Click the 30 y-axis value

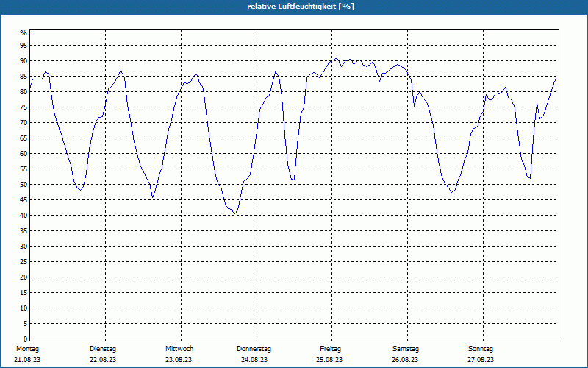24,247
